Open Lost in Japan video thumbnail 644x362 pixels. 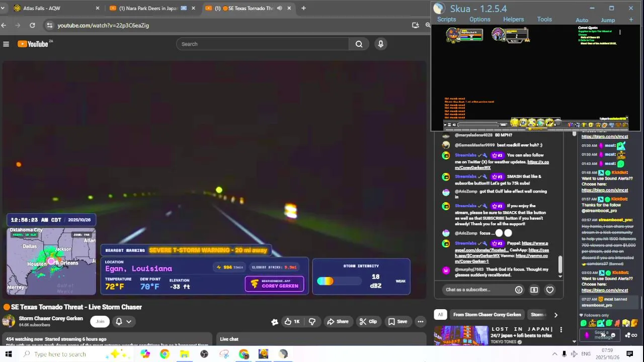(461, 336)
